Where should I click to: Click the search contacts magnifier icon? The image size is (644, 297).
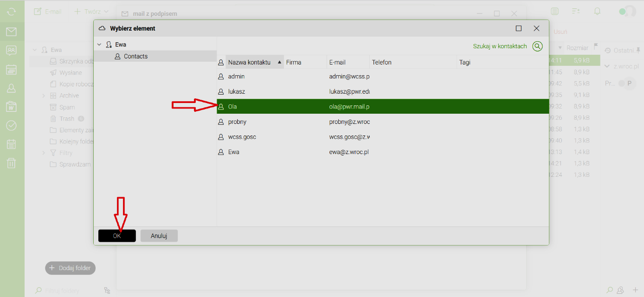(x=537, y=46)
